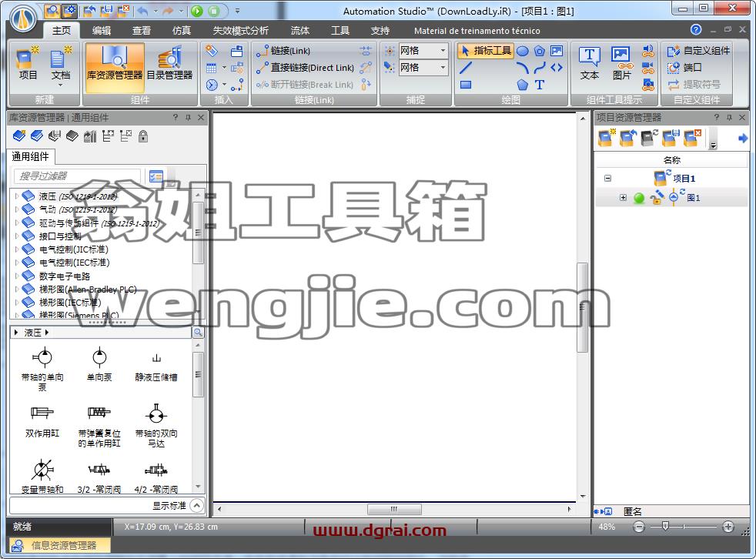Click the canvas horizontal scrollbar thumb
This screenshot has width=756, height=559.
tap(394, 509)
